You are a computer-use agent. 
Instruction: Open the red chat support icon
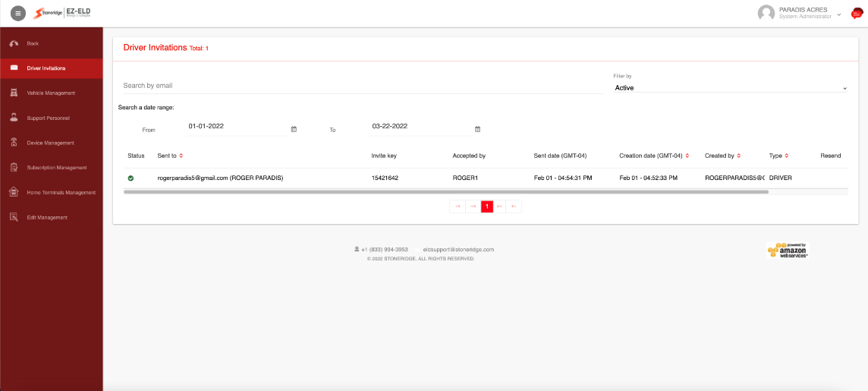[857, 14]
